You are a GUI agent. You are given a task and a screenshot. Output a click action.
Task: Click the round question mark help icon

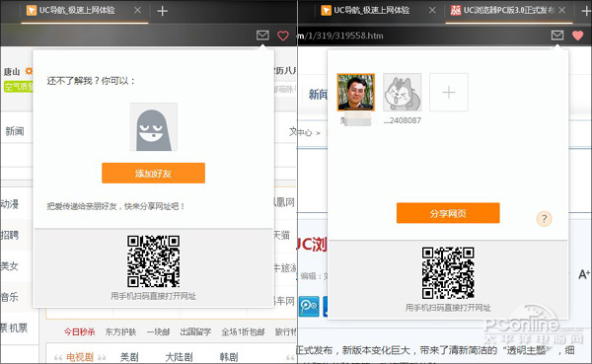pyautogui.click(x=544, y=219)
